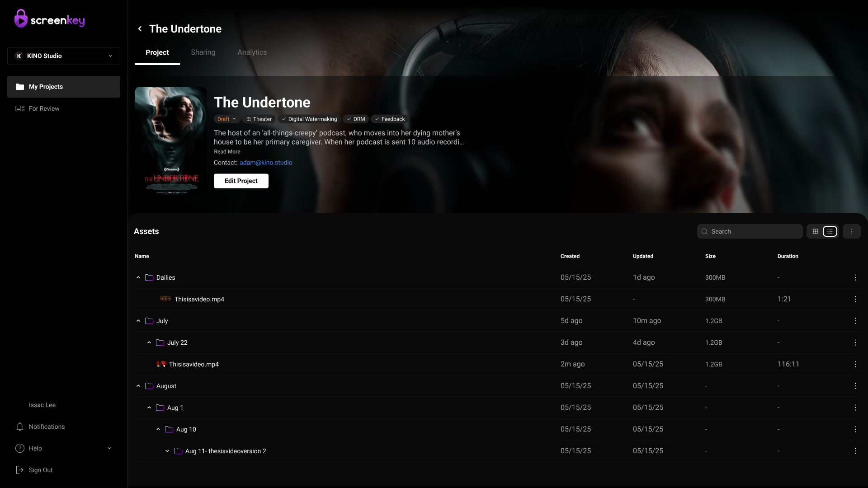Switch to grid view of assets
The image size is (868, 488).
[x=815, y=231]
